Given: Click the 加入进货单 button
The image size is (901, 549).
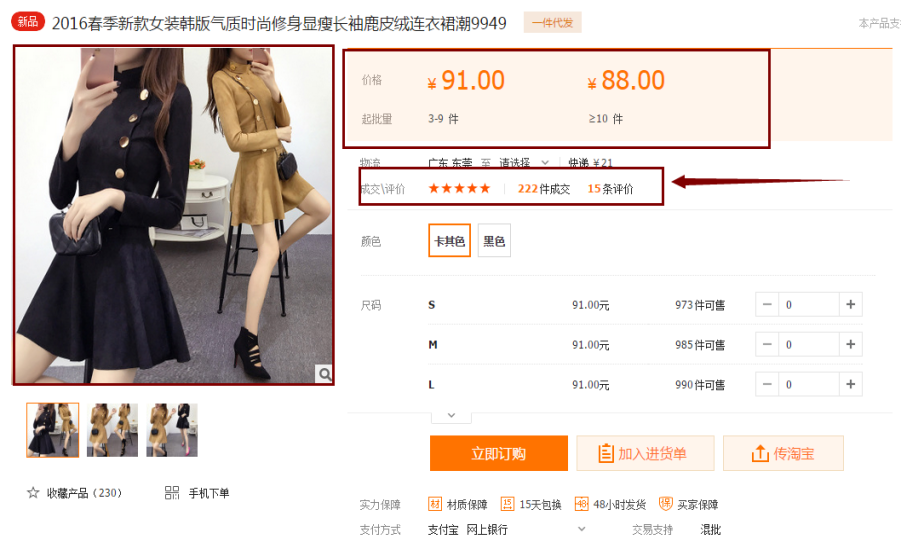Looking at the screenshot, I should point(644,454).
